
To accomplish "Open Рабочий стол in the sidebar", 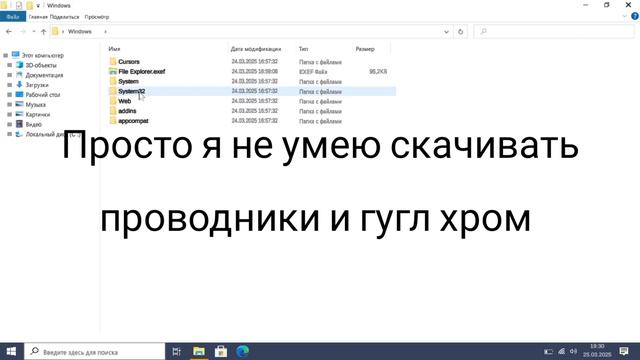I will 42,95.
